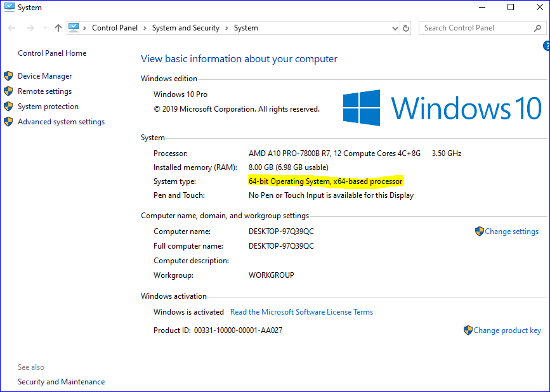
Task: Open the recent locations dropdown arrow
Action: (45, 28)
